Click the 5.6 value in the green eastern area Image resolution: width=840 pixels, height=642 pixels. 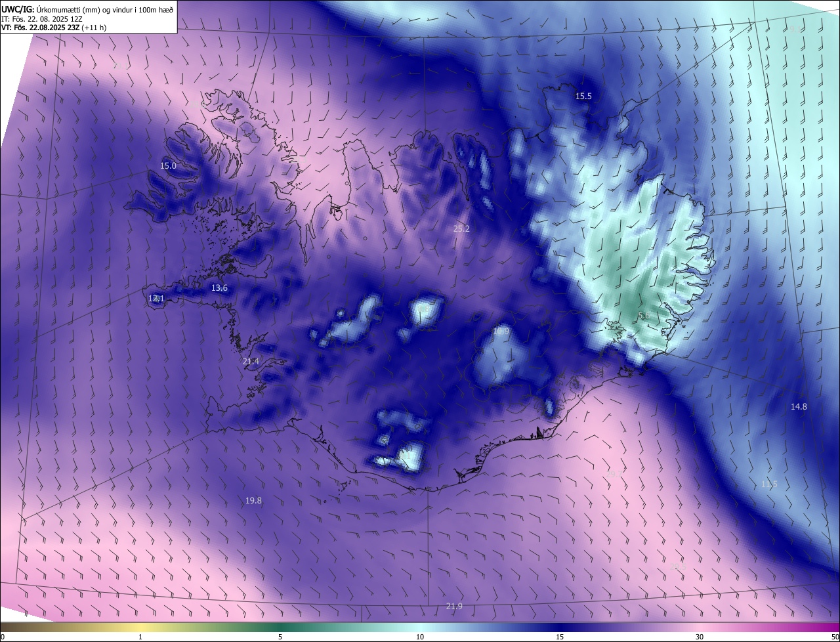coord(644,316)
